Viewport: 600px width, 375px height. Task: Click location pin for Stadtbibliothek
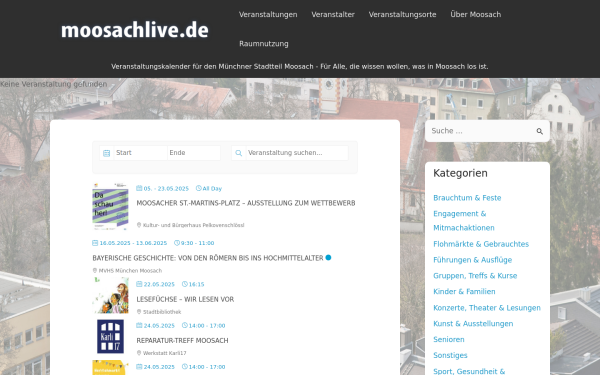click(139, 312)
